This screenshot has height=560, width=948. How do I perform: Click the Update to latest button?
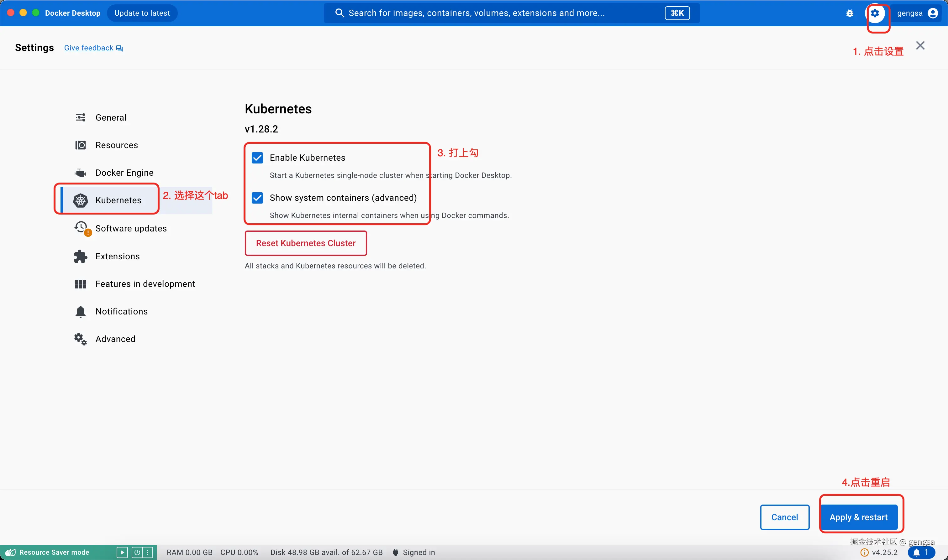[142, 13]
